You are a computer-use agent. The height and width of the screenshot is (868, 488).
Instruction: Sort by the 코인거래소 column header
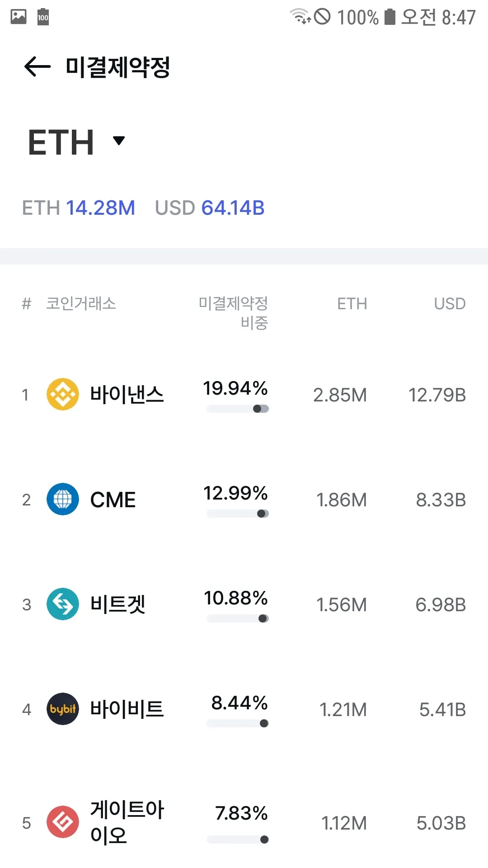coord(81,303)
